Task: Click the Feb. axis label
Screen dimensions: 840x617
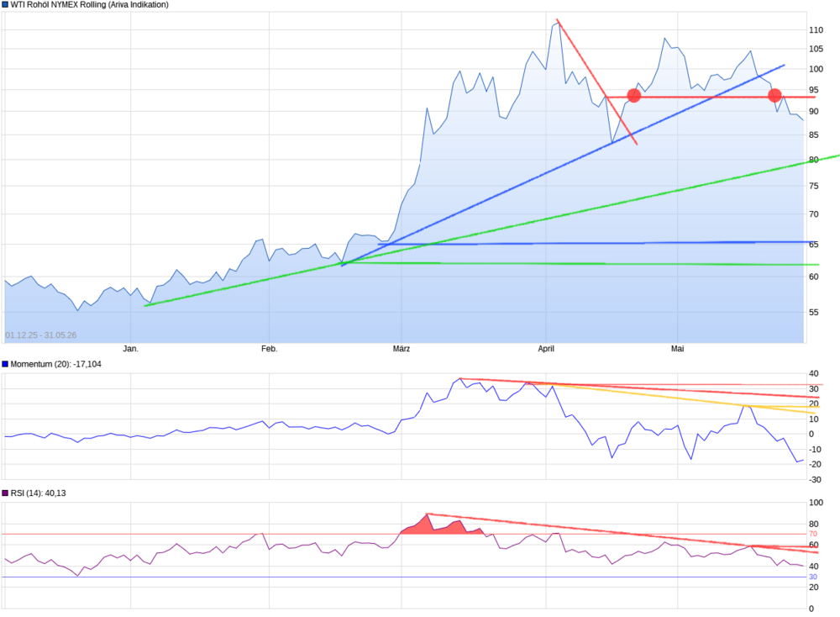Action: (x=269, y=349)
